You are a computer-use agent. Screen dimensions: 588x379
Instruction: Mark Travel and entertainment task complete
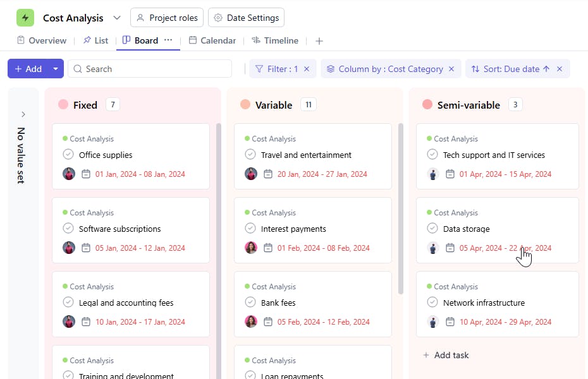(x=250, y=155)
